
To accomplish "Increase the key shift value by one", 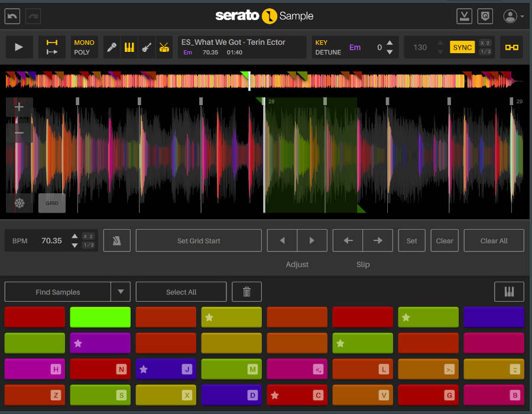I will (x=390, y=43).
